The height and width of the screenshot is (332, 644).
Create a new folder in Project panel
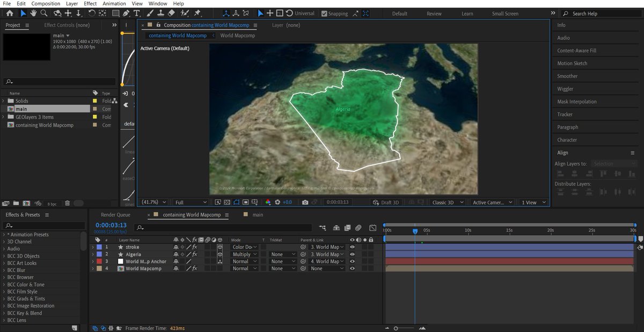(16, 204)
